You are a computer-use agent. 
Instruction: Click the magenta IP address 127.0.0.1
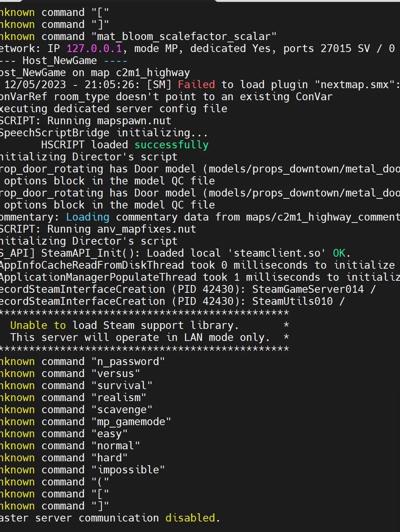(94, 49)
